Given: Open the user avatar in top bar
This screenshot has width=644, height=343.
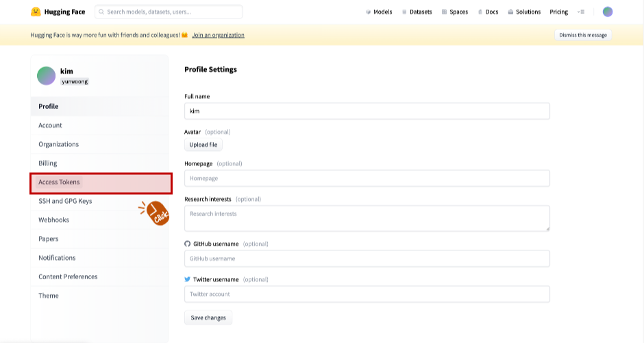Looking at the screenshot, I should click(608, 12).
